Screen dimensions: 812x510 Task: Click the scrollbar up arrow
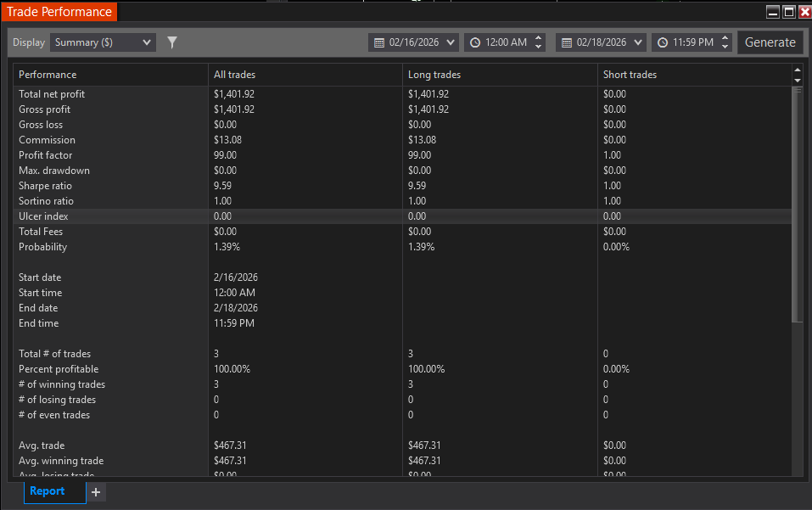coord(798,70)
